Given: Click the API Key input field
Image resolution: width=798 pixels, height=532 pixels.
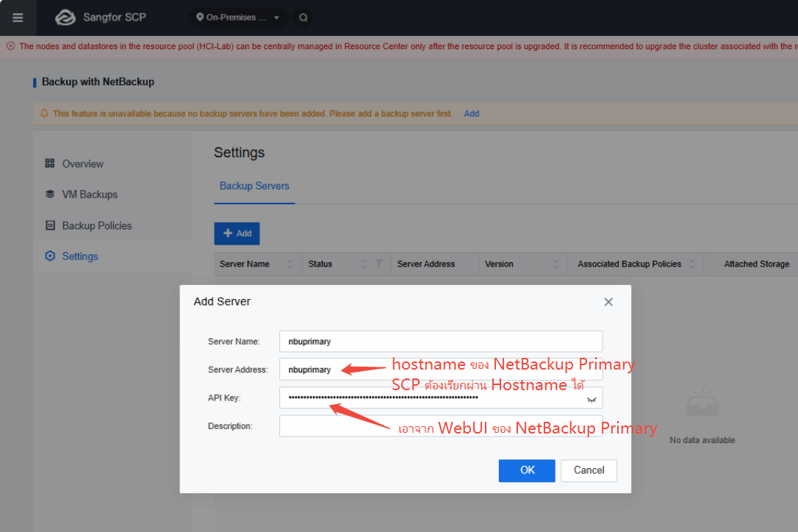Looking at the screenshot, I should 441,398.
